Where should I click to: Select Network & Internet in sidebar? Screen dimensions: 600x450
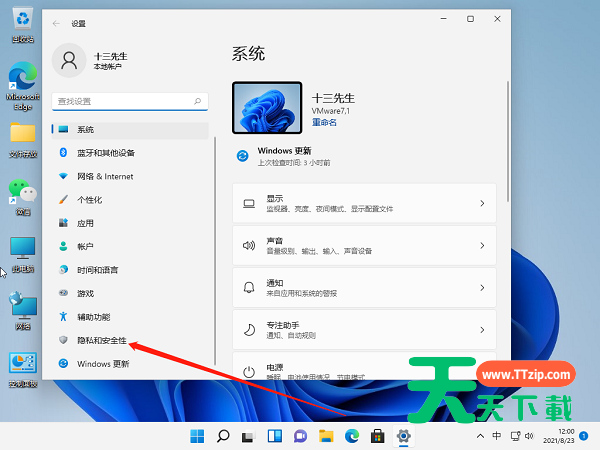click(104, 176)
